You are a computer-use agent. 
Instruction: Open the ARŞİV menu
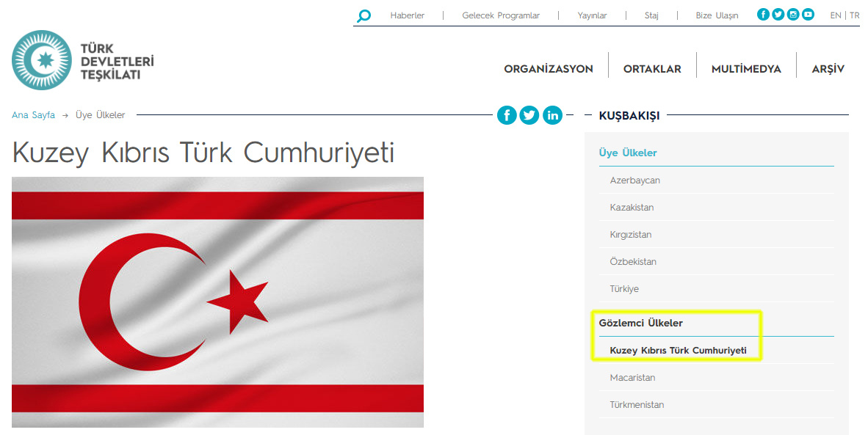[828, 69]
